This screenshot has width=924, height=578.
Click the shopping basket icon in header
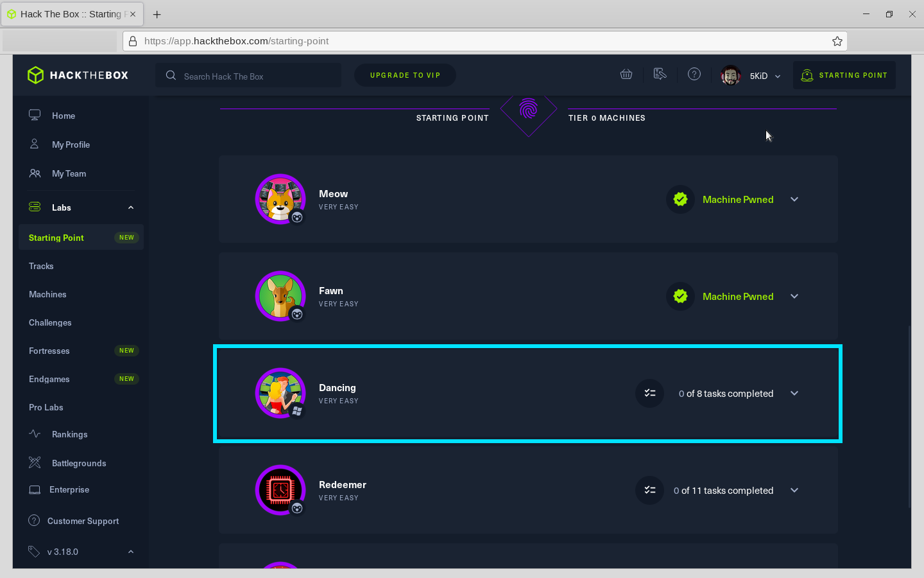[626, 74]
